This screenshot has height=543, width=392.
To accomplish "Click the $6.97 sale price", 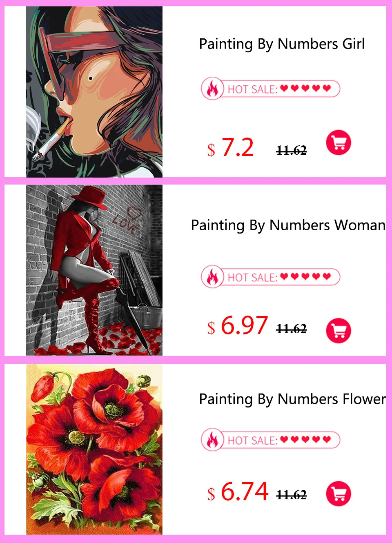I will tap(238, 326).
